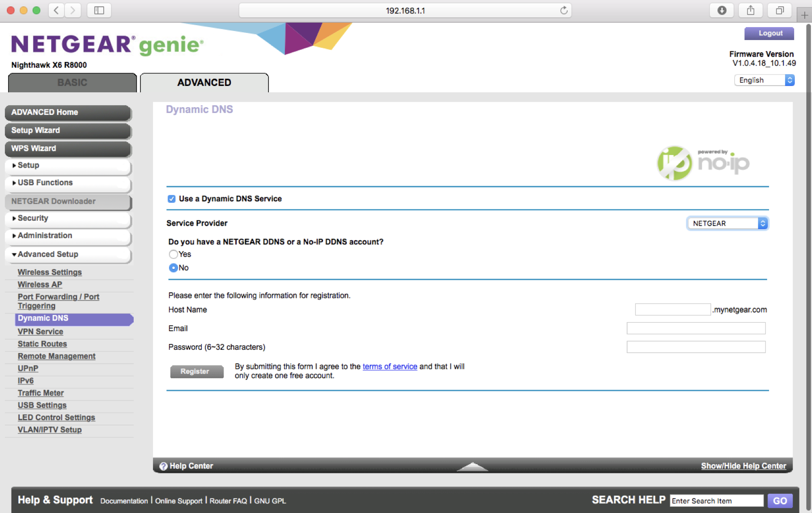Viewport: 812px width, 513px height.
Task: Click the No-IP logo
Action: click(703, 163)
